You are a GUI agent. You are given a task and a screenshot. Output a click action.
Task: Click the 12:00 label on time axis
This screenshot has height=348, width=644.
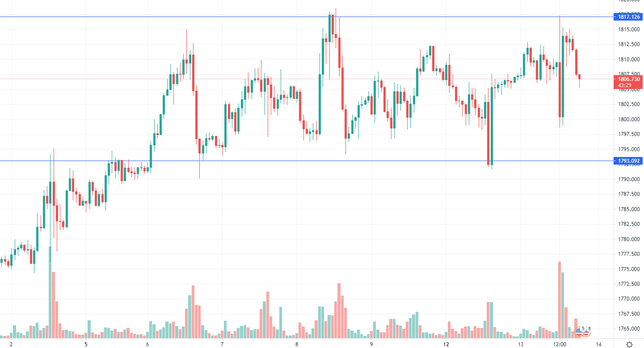click(560, 344)
